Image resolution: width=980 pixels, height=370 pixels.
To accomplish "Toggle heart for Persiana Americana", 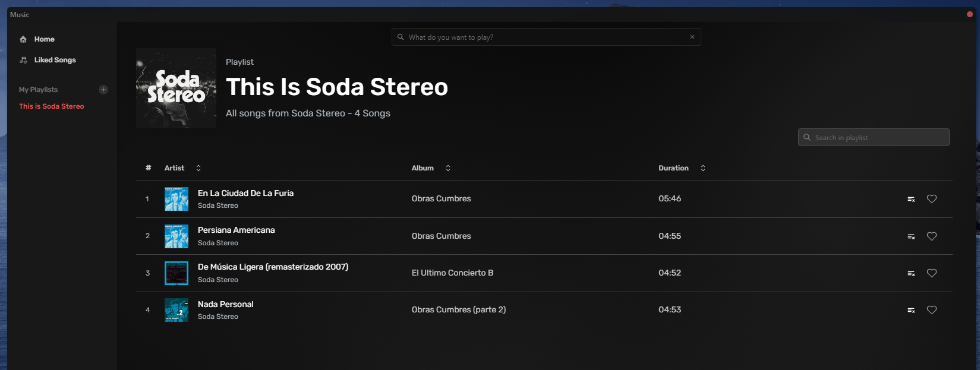I will pos(931,236).
